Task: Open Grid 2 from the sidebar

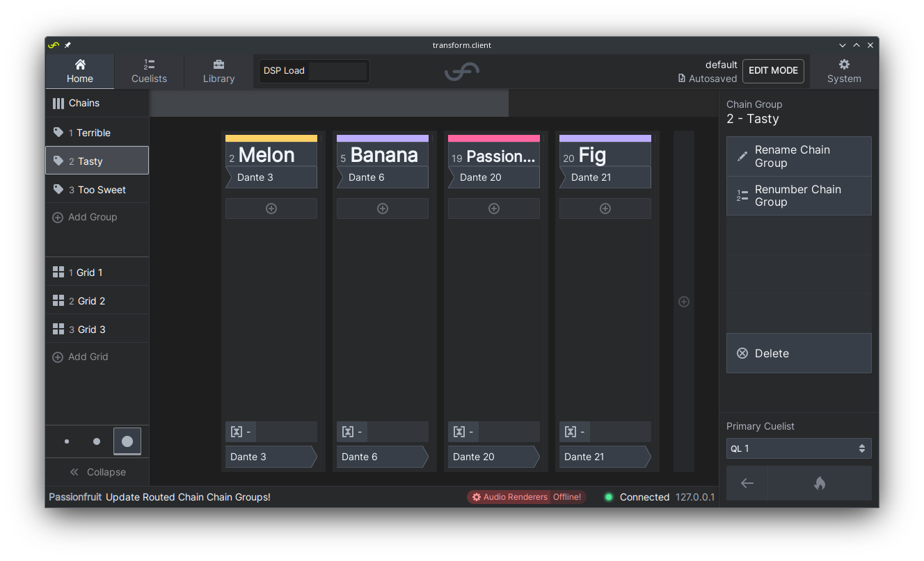Action: coord(97,301)
